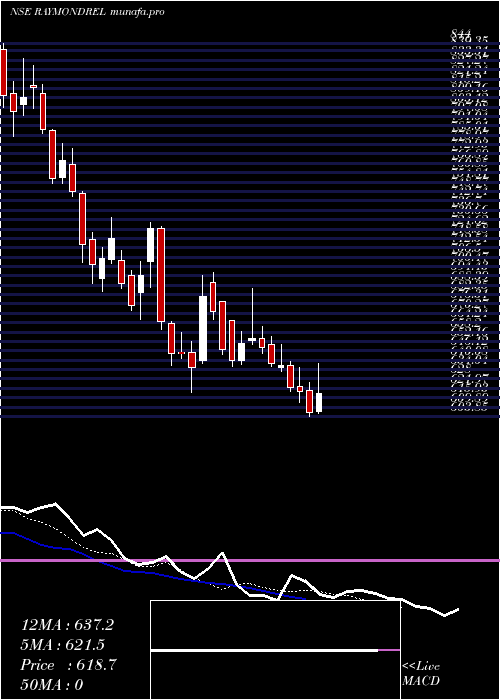500x700 pixels.
Task: Click the Price : 618.7 reading
Action: [68, 665]
